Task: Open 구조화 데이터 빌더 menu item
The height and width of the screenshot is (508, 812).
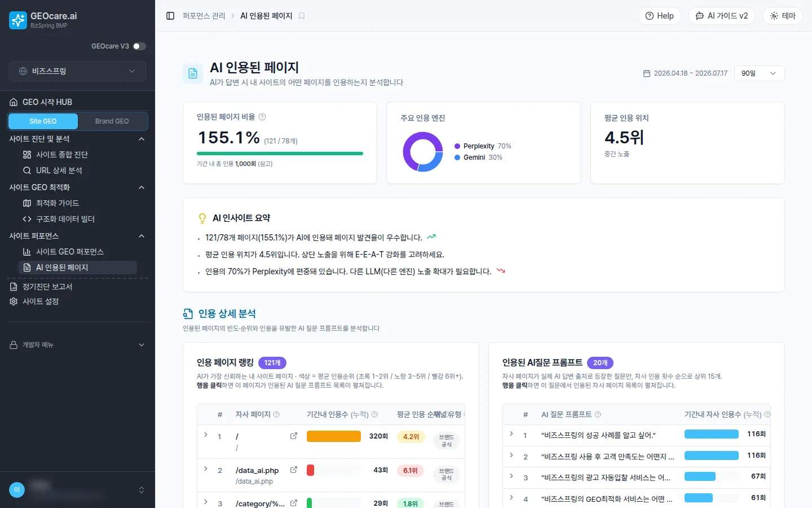Action: [x=77, y=219]
